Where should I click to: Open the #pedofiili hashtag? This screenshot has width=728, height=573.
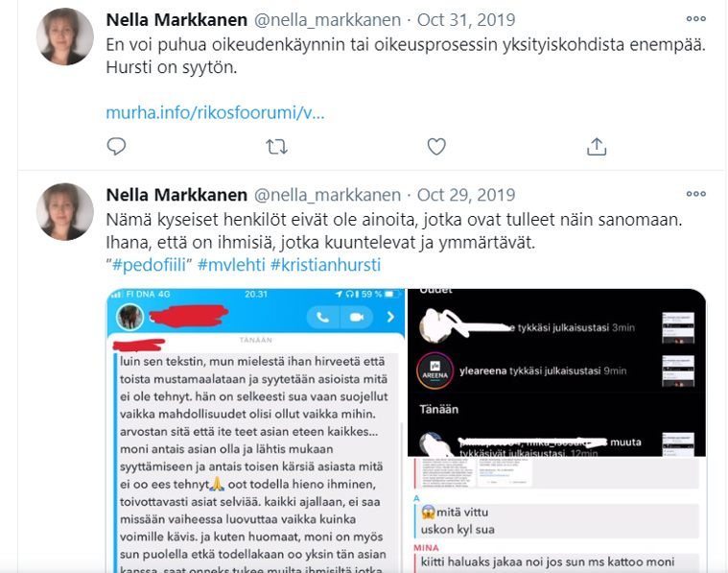coord(149,265)
